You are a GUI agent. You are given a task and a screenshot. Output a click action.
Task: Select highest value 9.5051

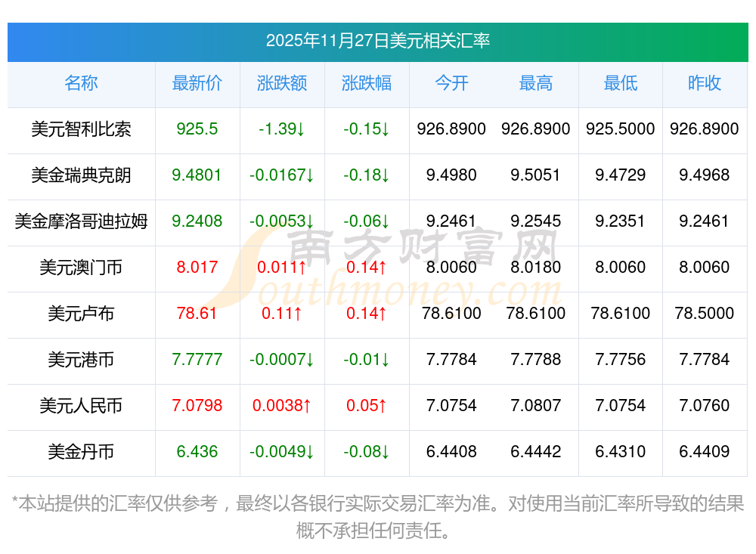click(x=536, y=175)
